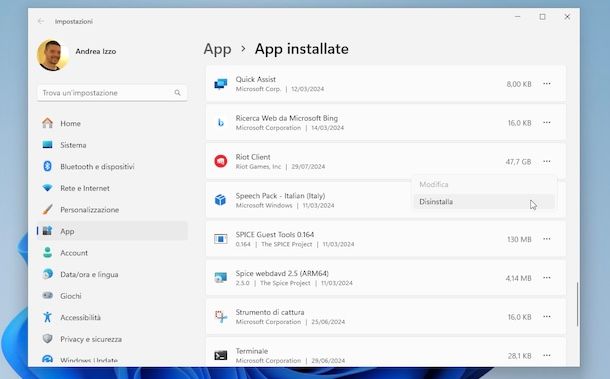Click the back arrow in title bar

[x=40, y=21]
